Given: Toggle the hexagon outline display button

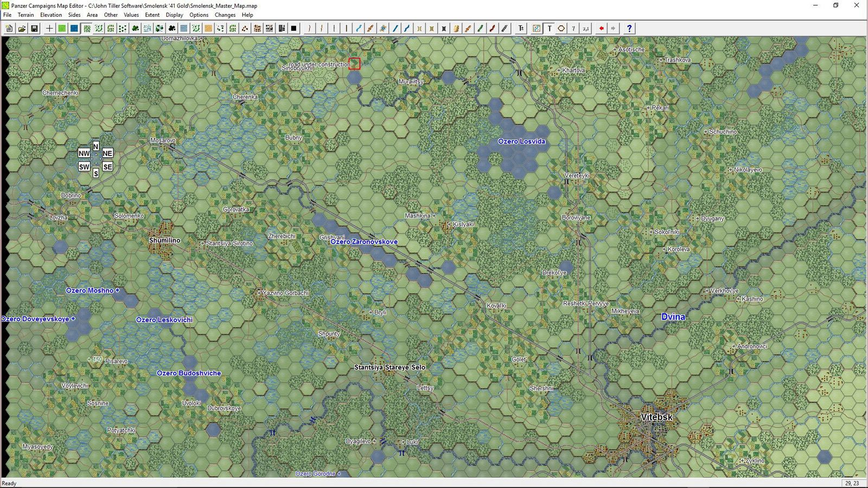Looking at the screenshot, I should [x=561, y=28].
